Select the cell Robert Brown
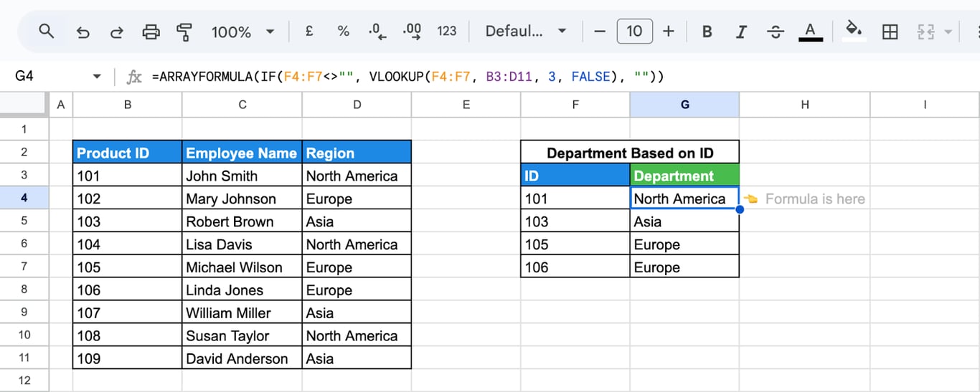Image resolution: width=980 pixels, height=392 pixels. (x=242, y=221)
